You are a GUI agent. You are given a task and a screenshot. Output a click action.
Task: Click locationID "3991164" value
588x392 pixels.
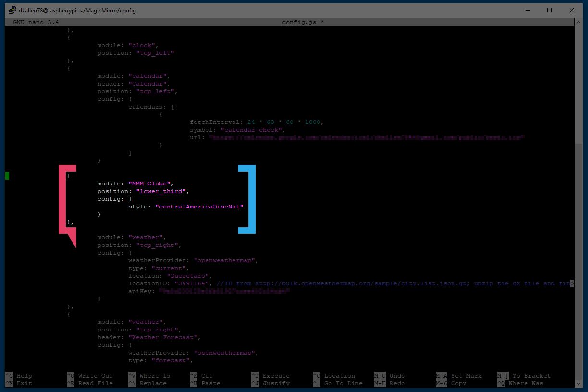tap(191, 283)
